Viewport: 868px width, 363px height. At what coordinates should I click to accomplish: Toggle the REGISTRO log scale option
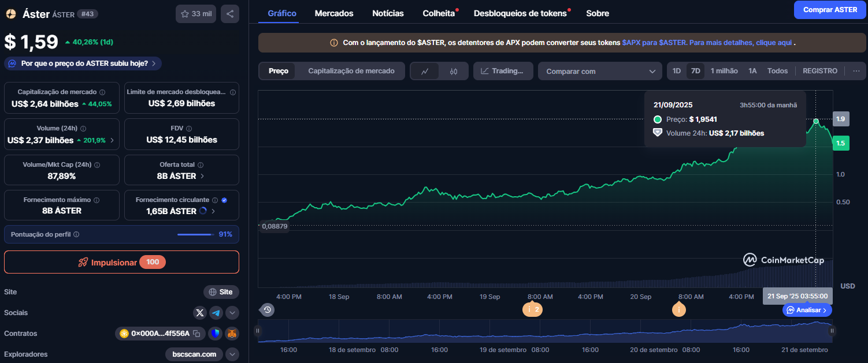(819, 71)
